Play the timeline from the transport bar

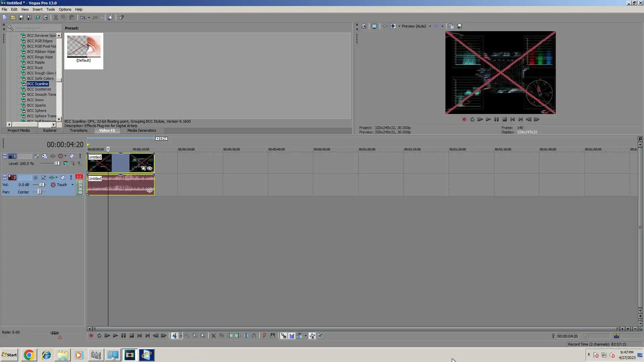click(115, 336)
